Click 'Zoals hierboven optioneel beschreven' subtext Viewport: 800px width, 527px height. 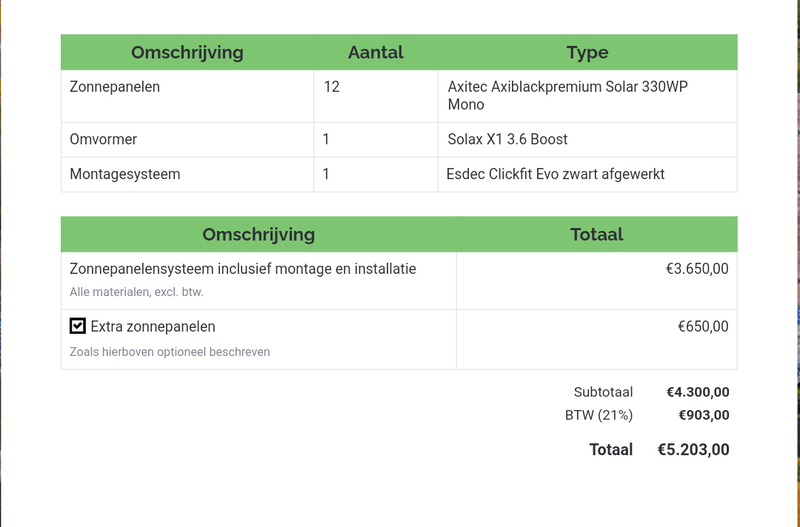click(170, 352)
